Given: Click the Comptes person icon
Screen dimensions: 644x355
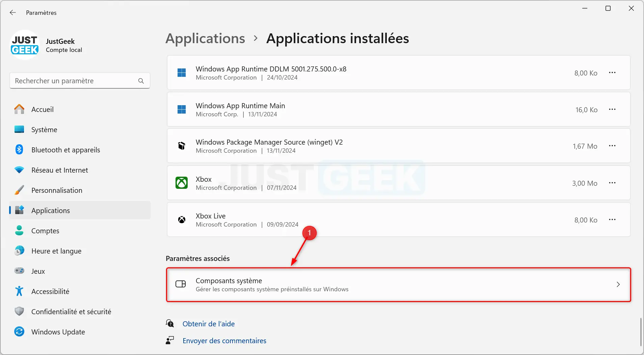Looking at the screenshot, I should tap(19, 231).
